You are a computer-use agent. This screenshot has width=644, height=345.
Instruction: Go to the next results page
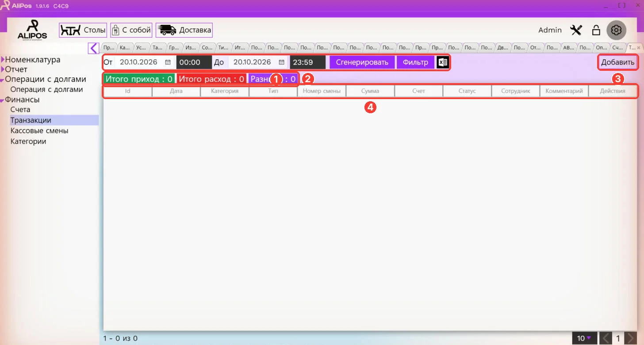point(631,338)
